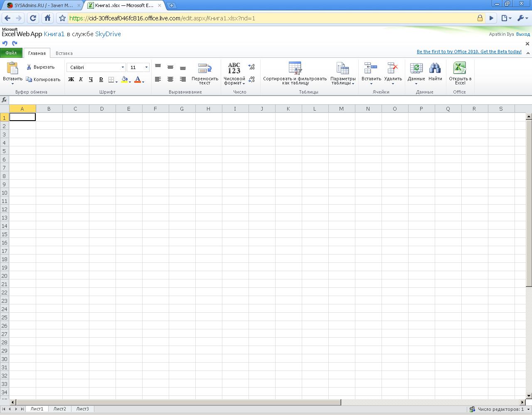Open the Файл tab

pos(11,53)
